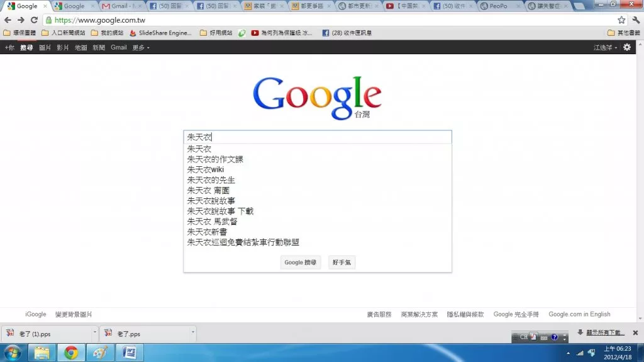
Task: Go forward with the forward arrow
Action: point(21,20)
